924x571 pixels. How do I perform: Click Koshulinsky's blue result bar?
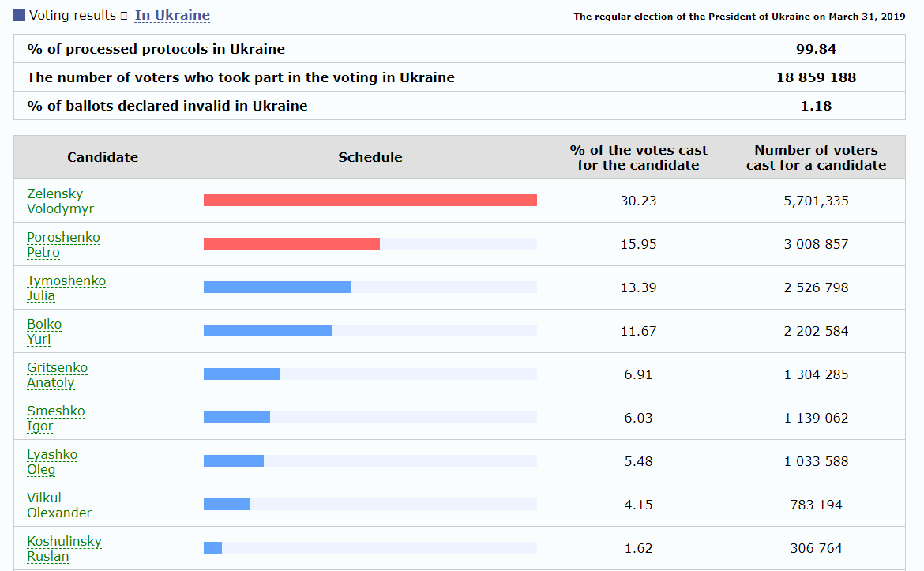[212, 548]
